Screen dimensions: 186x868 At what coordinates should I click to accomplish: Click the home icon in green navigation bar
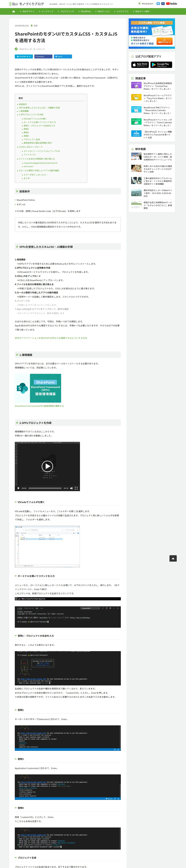tap(13, 11)
